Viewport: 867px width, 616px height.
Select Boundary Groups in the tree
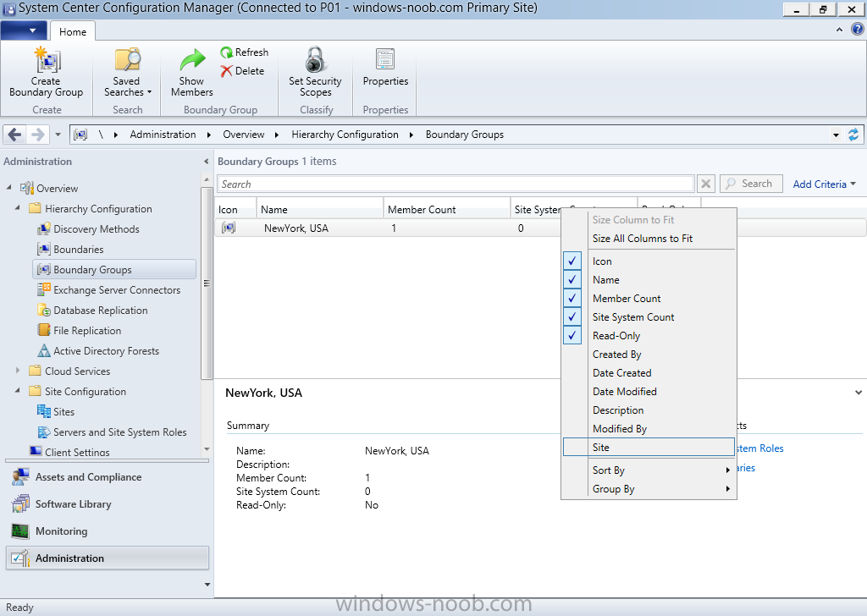(114, 270)
